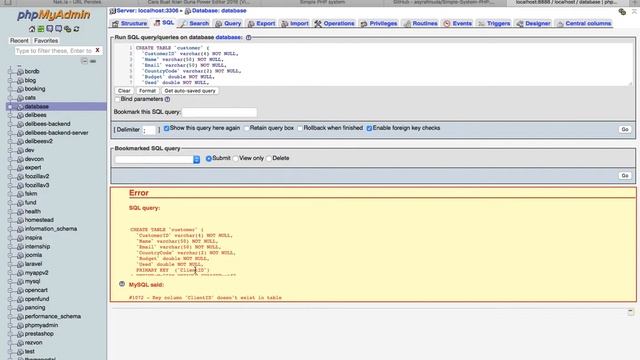Collapse all databases in navigation tree

(x=84, y=61)
